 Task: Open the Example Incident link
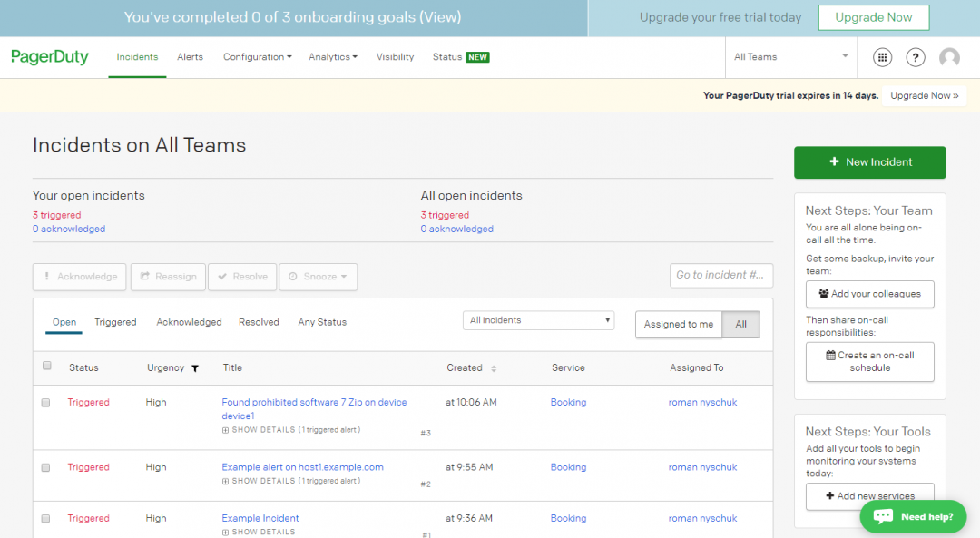pyautogui.click(x=260, y=518)
